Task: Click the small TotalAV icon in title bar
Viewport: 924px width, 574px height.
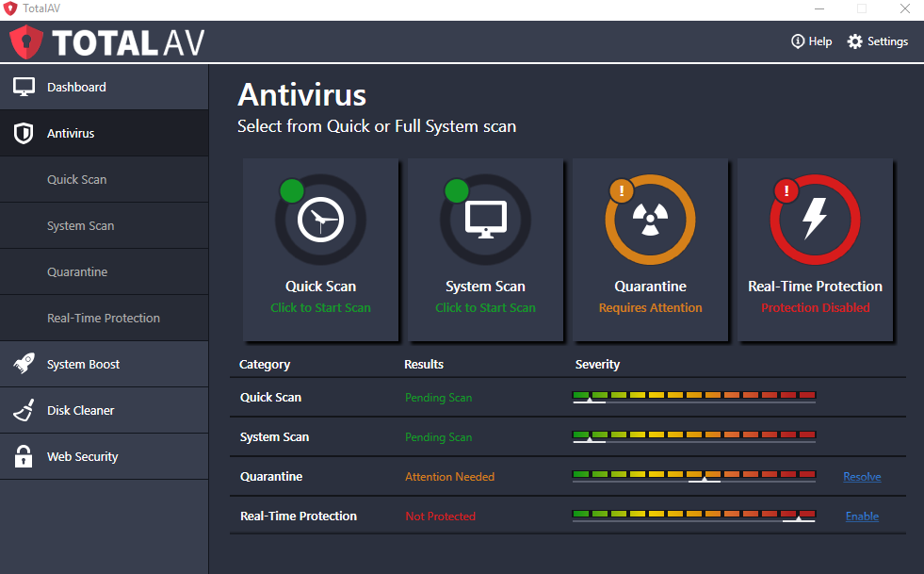Action: (x=10, y=8)
